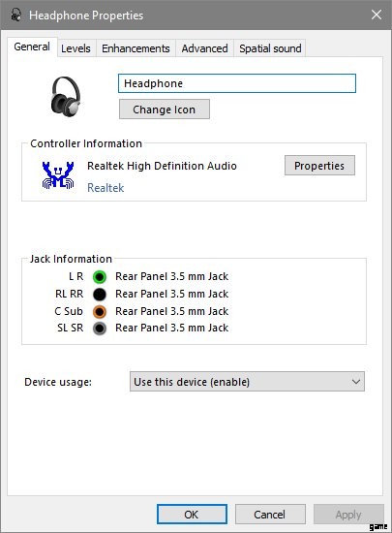The width and height of the screenshot is (392, 533).
Task: Click the gray SL SR jack icon
Action: point(100,329)
